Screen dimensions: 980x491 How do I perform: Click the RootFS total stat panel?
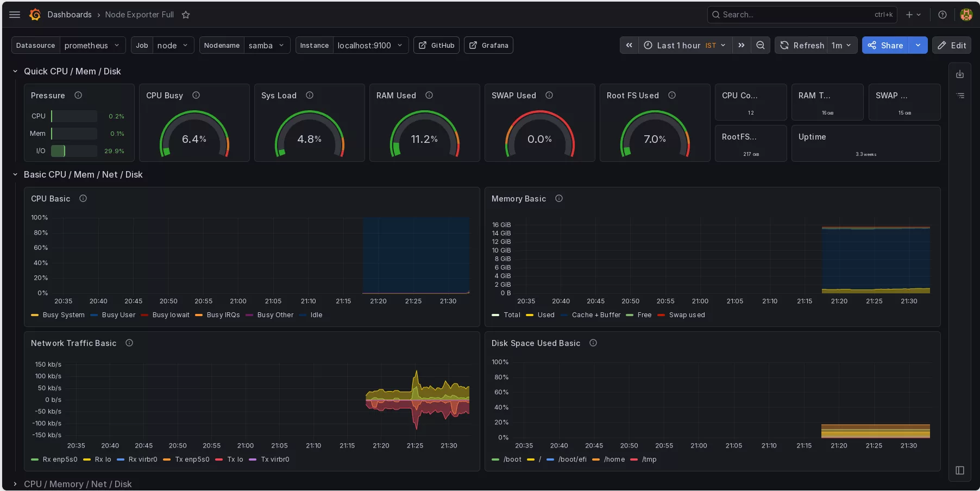pos(751,143)
